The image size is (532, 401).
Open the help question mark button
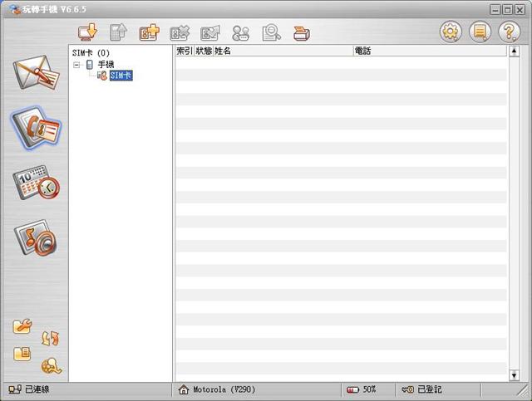click(508, 33)
